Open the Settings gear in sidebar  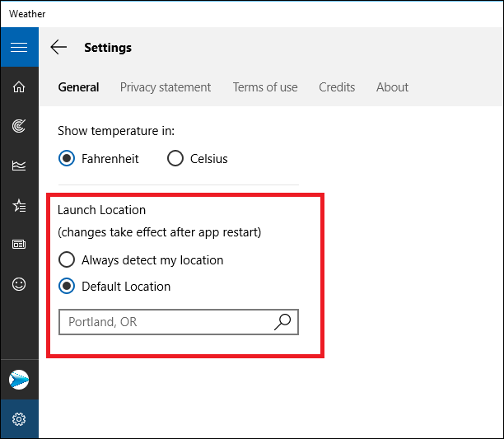[19, 419]
